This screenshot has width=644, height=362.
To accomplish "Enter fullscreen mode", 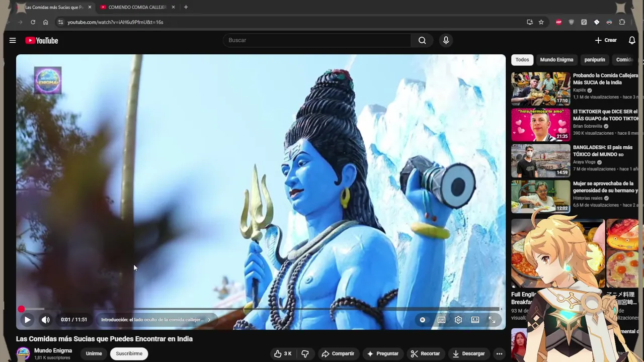I will (x=492, y=320).
